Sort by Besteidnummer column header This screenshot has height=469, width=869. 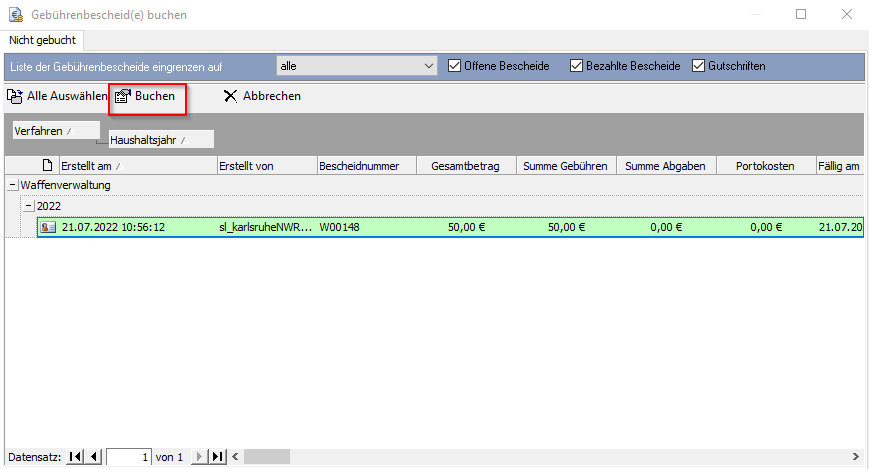(x=366, y=166)
